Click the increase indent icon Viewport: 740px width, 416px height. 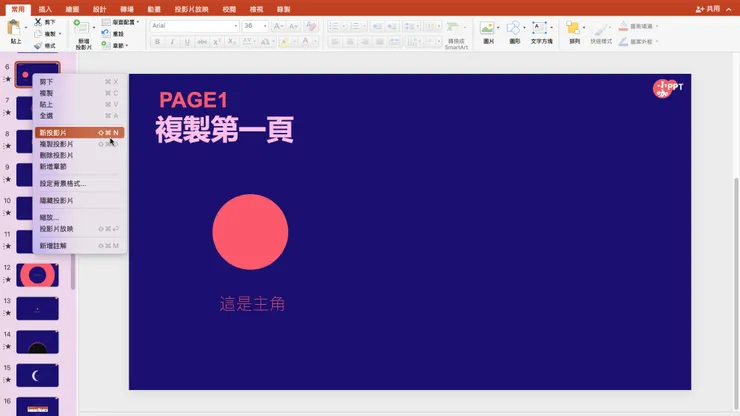pos(392,26)
